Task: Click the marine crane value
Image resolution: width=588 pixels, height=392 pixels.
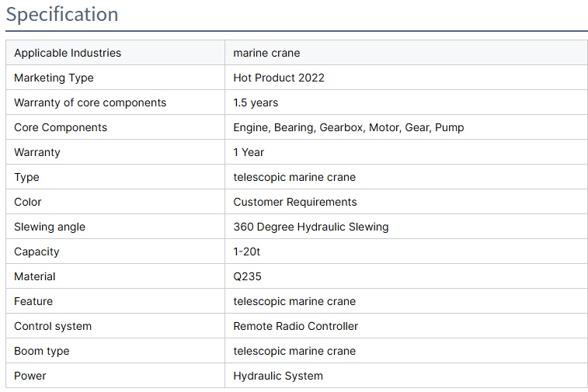Action: point(266,53)
